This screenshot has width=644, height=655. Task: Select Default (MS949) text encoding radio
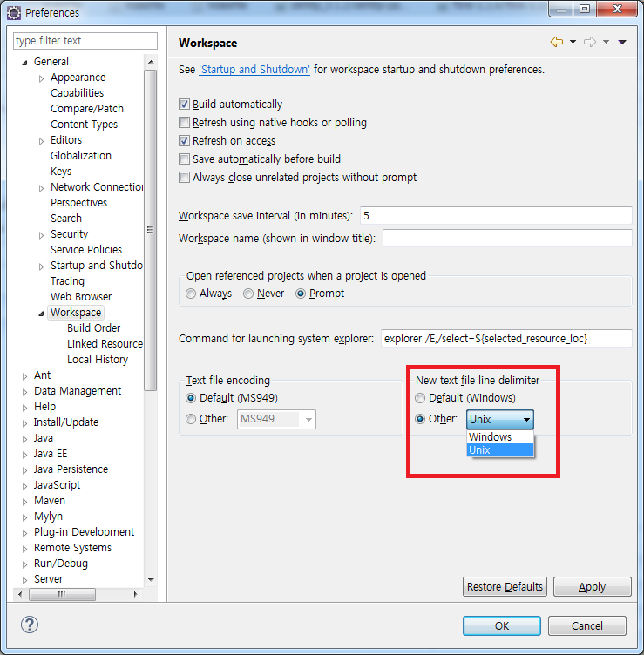click(x=191, y=398)
